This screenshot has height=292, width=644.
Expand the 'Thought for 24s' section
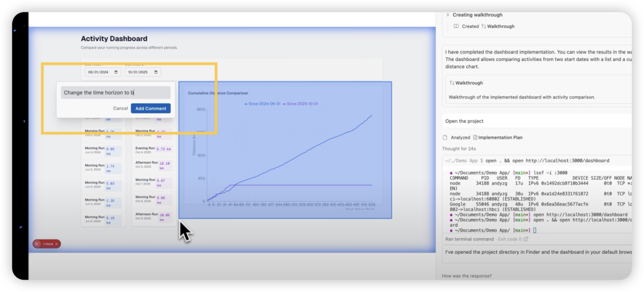(x=457, y=149)
